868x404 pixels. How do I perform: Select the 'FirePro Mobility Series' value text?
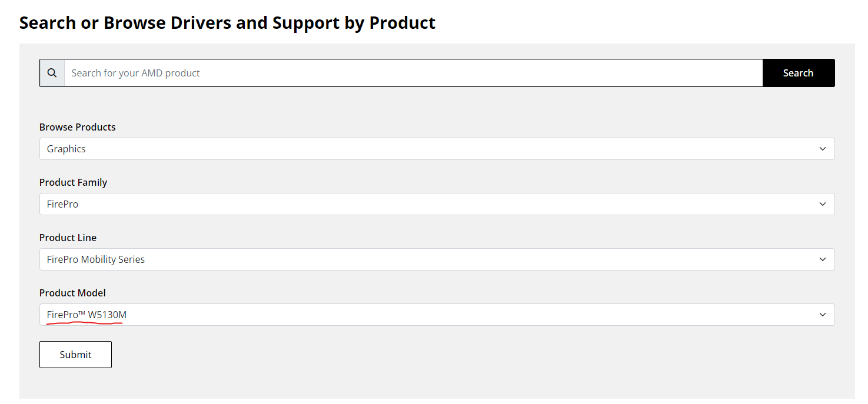96,259
